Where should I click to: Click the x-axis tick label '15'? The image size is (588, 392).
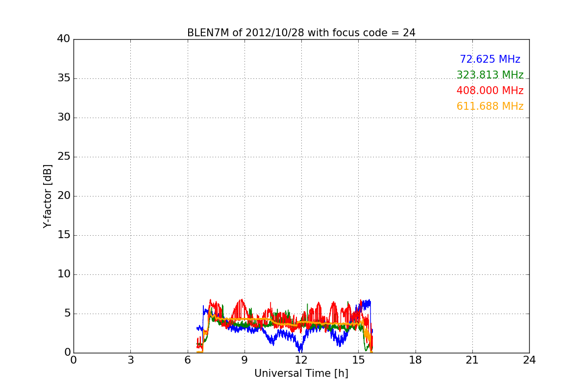[358, 360]
